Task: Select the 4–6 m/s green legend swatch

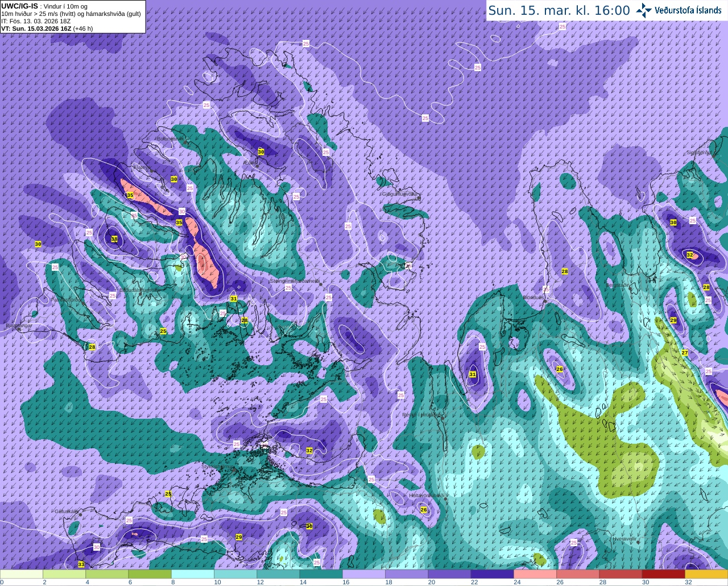Action: (x=107, y=574)
